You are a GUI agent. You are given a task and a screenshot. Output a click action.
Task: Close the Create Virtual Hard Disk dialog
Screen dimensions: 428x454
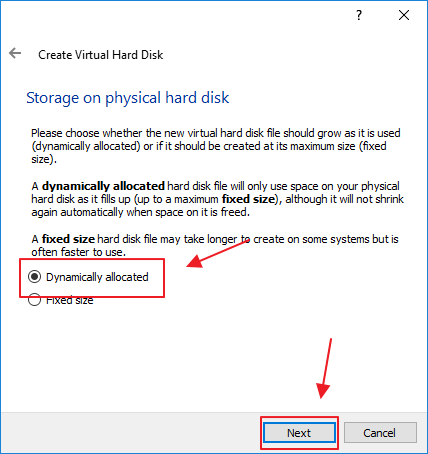pyautogui.click(x=404, y=15)
